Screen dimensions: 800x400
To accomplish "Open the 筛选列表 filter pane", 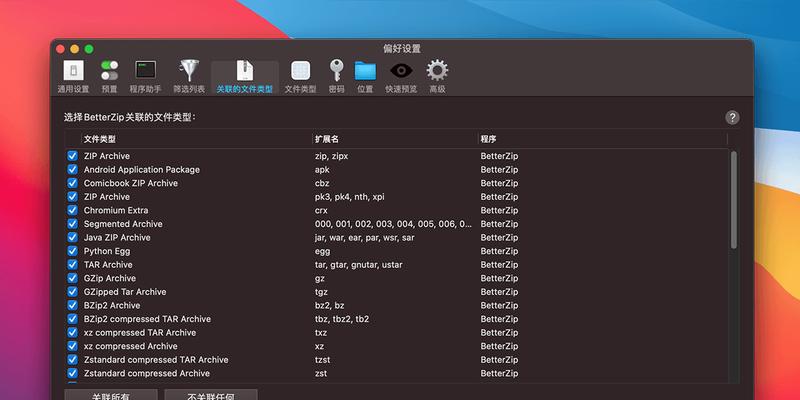I will (x=189, y=77).
